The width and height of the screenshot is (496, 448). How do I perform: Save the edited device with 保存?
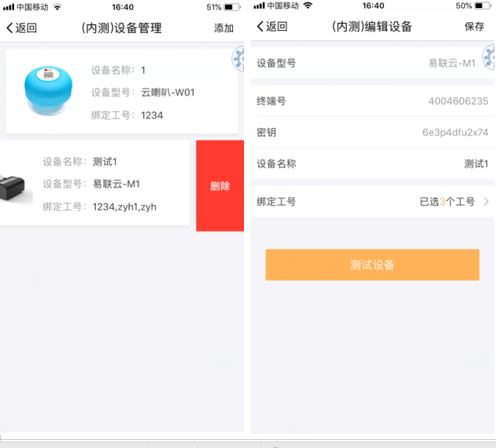[474, 26]
